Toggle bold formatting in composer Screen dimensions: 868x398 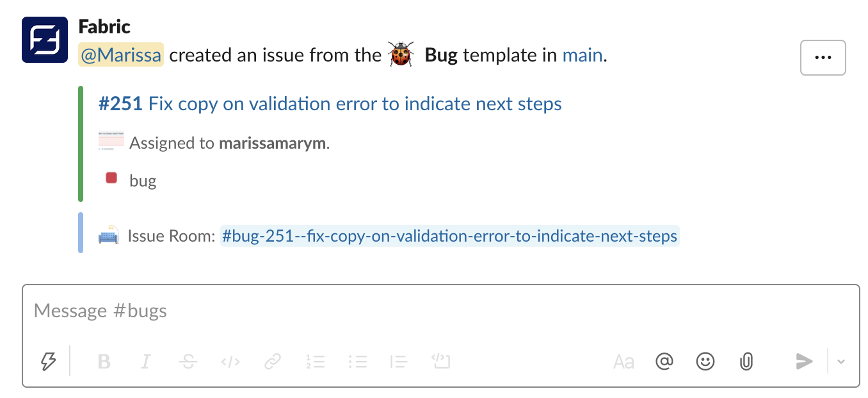104,361
